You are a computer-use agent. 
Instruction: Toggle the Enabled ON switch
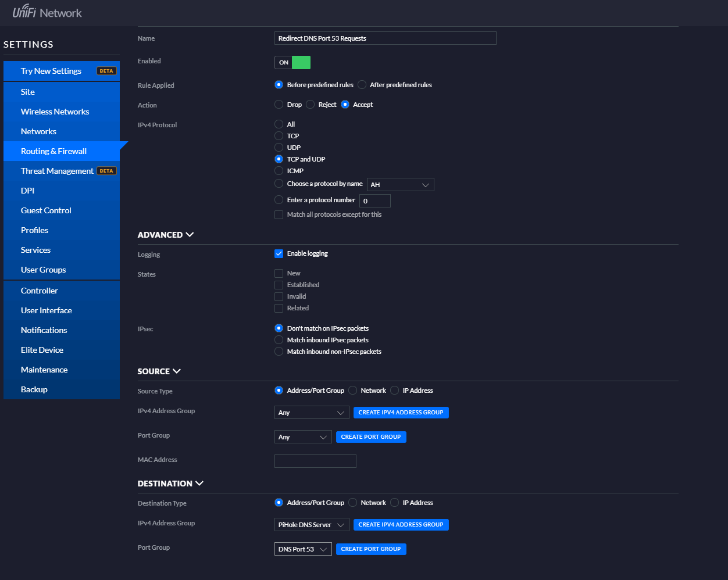click(x=292, y=62)
